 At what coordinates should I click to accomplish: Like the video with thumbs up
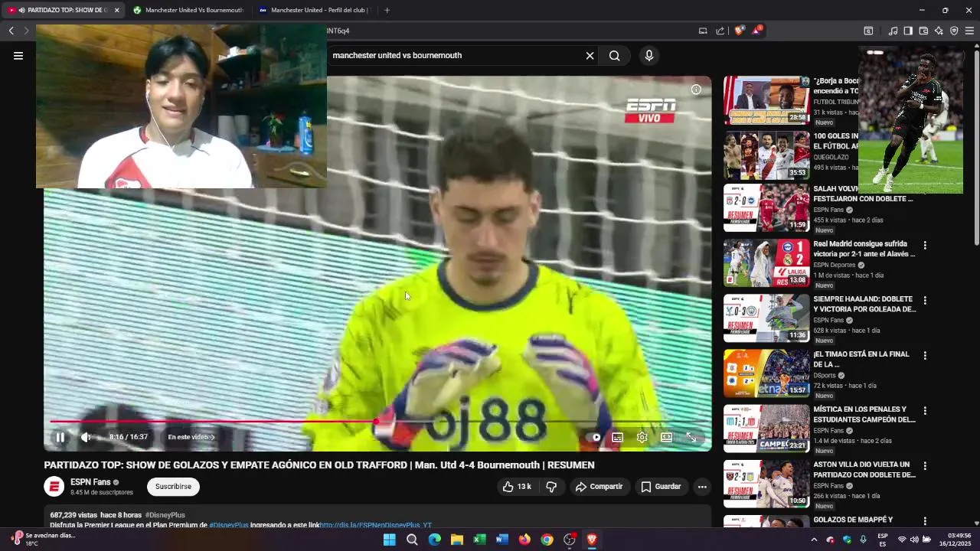517,487
